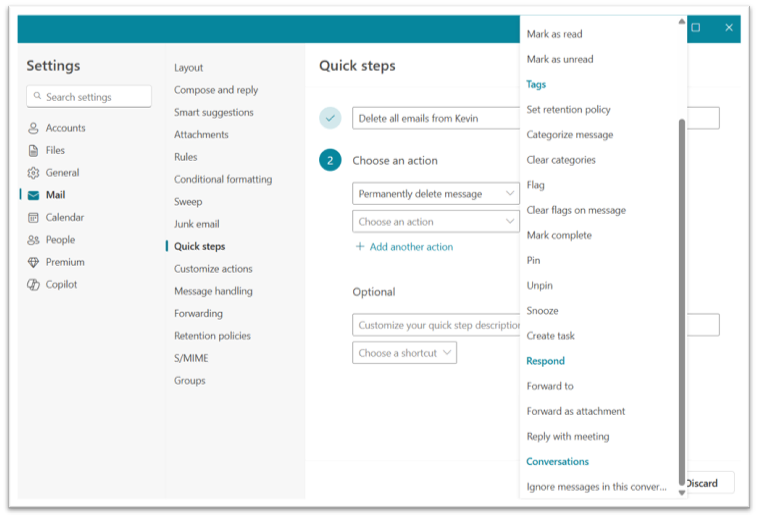
Task: Choose Categorize message from the list
Action: pyautogui.click(x=570, y=134)
